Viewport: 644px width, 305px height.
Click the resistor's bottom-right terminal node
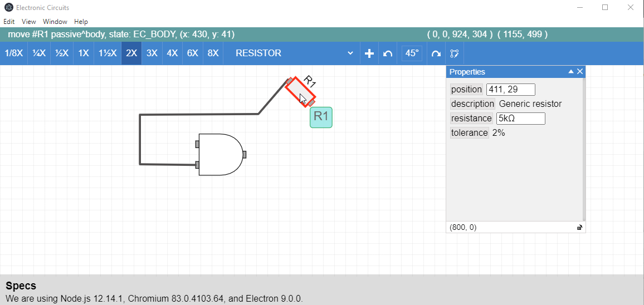tap(312, 102)
